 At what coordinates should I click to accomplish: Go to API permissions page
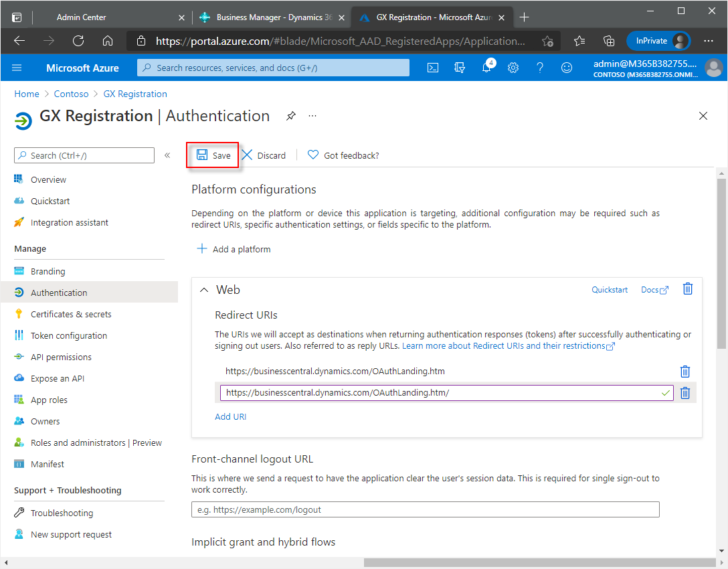[61, 357]
